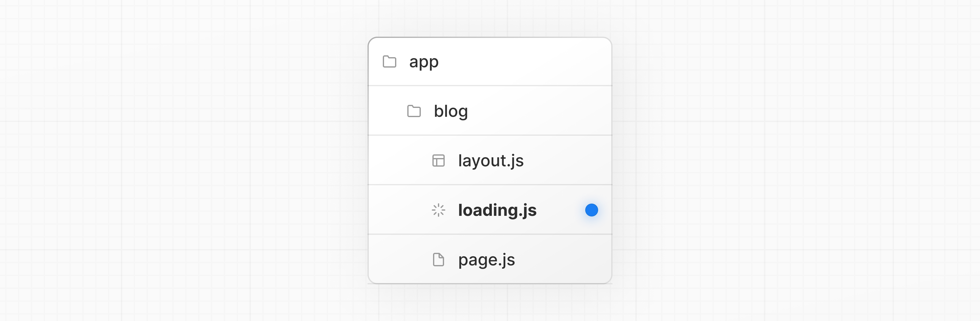Click the grid background left of the file tree
980x321 pixels.
183,160
